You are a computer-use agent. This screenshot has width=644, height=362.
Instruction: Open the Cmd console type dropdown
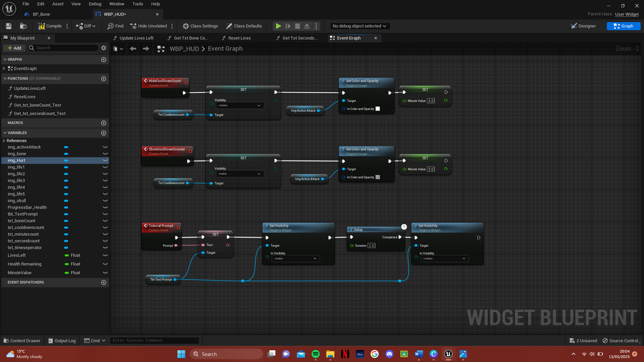94,341
